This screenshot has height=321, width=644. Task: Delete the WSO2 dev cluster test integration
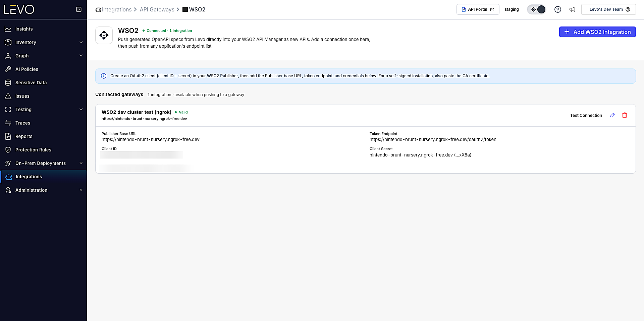[x=625, y=115]
